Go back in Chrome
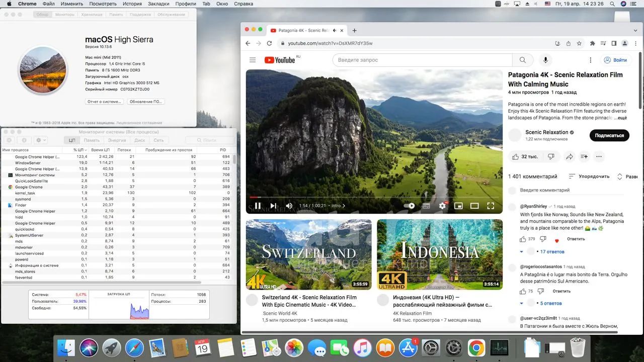Screen dimensions: 644x362 tap(248, 43)
